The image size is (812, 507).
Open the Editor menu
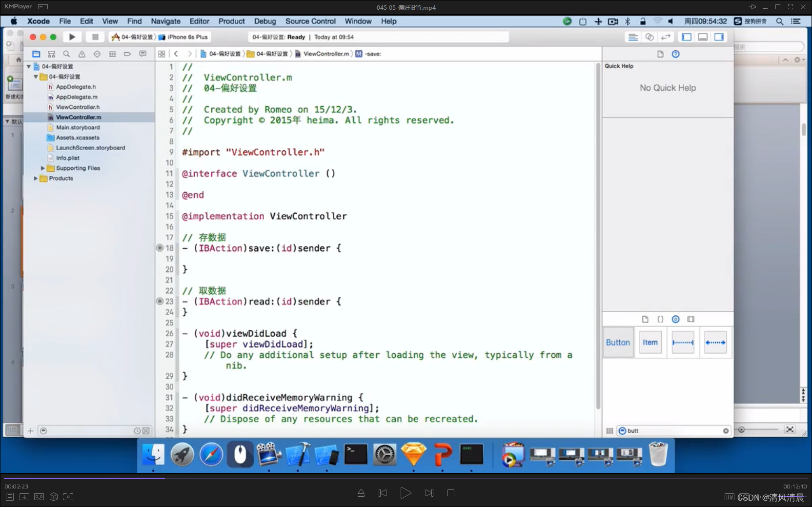(x=199, y=21)
